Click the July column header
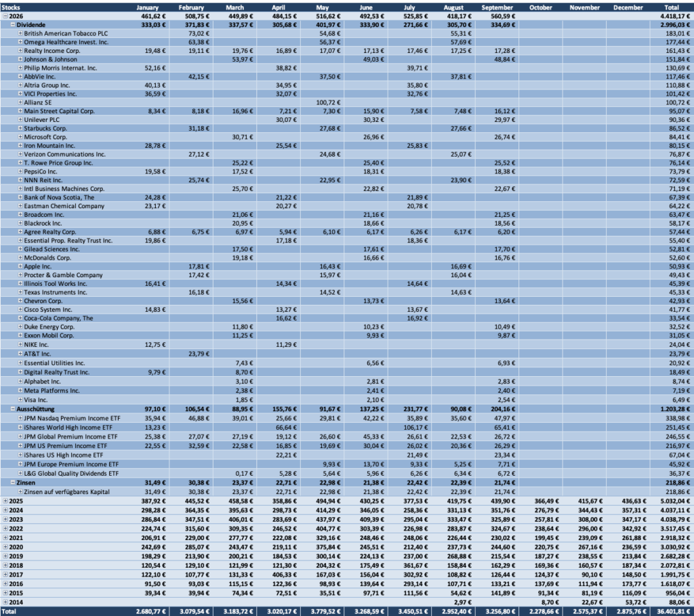The height and width of the screenshot is (616, 694). (x=409, y=7)
